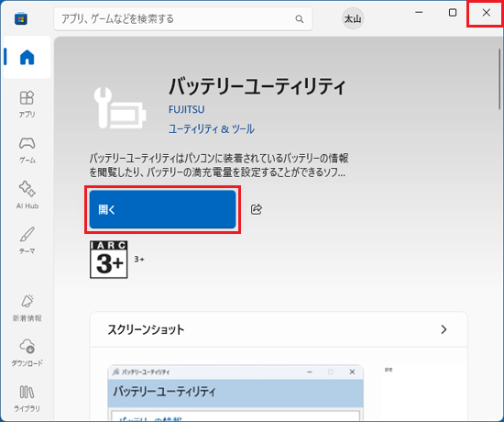Open the ゲーム section in sidebar

[x=27, y=150]
